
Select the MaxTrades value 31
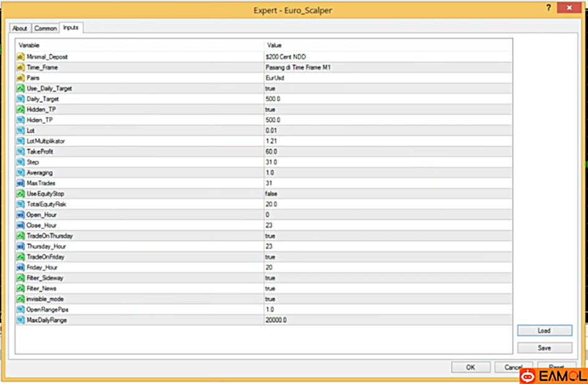click(269, 183)
